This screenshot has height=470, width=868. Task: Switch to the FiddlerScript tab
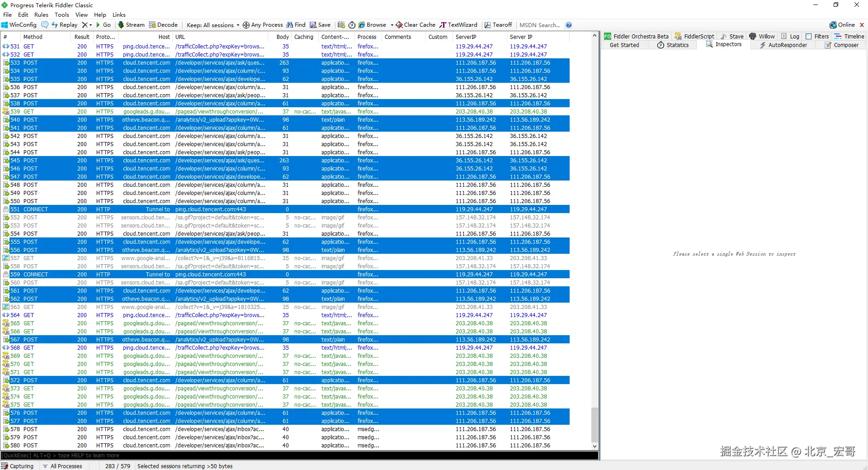coord(695,36)
